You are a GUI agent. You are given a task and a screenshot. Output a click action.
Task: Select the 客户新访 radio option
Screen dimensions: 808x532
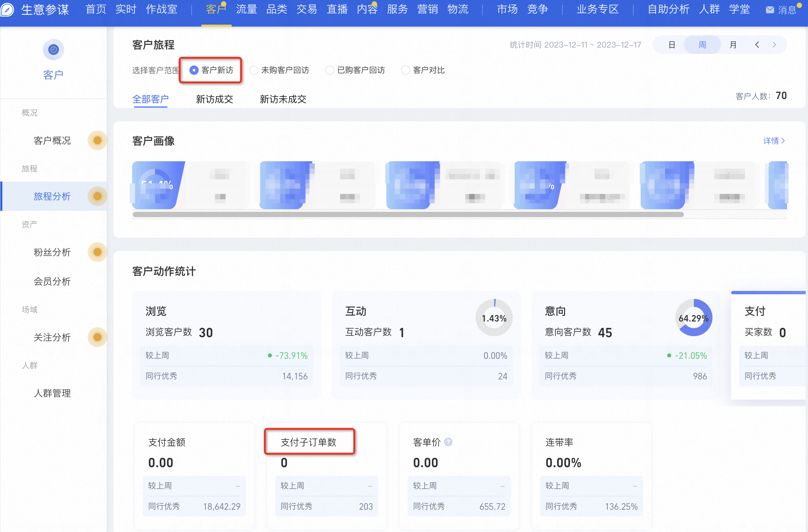pyautogui.click(x=211, y=70)
